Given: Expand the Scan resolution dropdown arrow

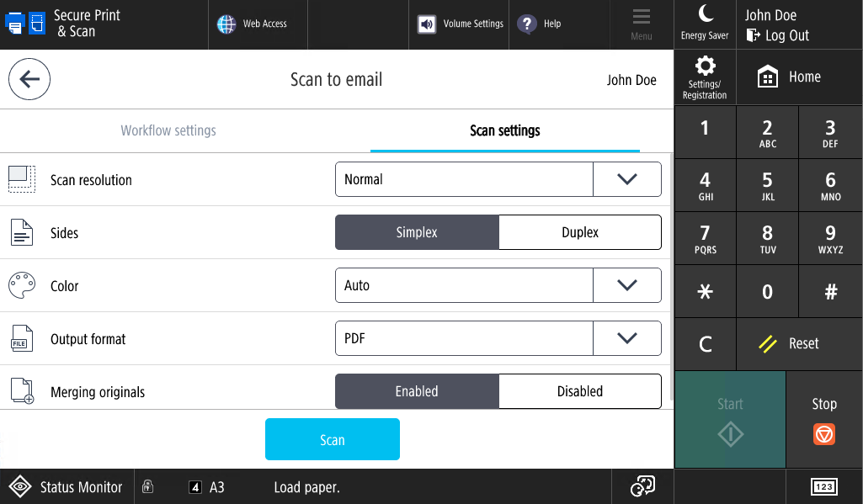Looking at the screenshot, I should pyautogui.click(x=627, y=179).
